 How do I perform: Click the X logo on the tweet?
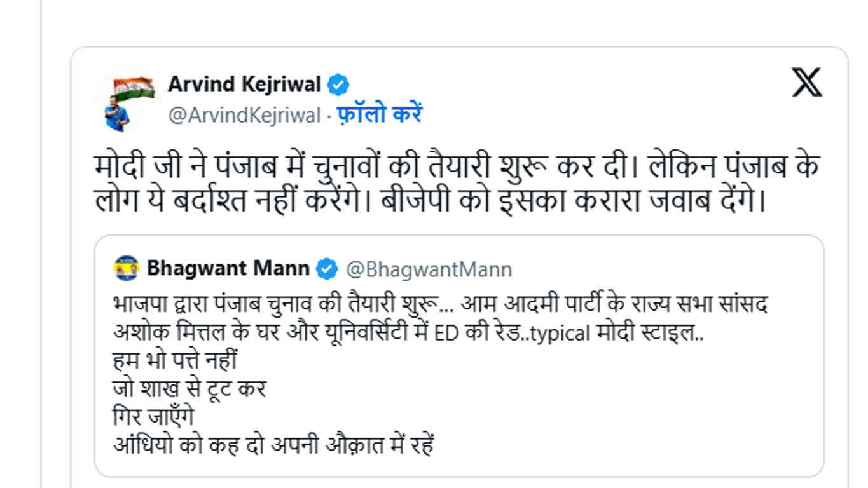[x=807, y=83]
